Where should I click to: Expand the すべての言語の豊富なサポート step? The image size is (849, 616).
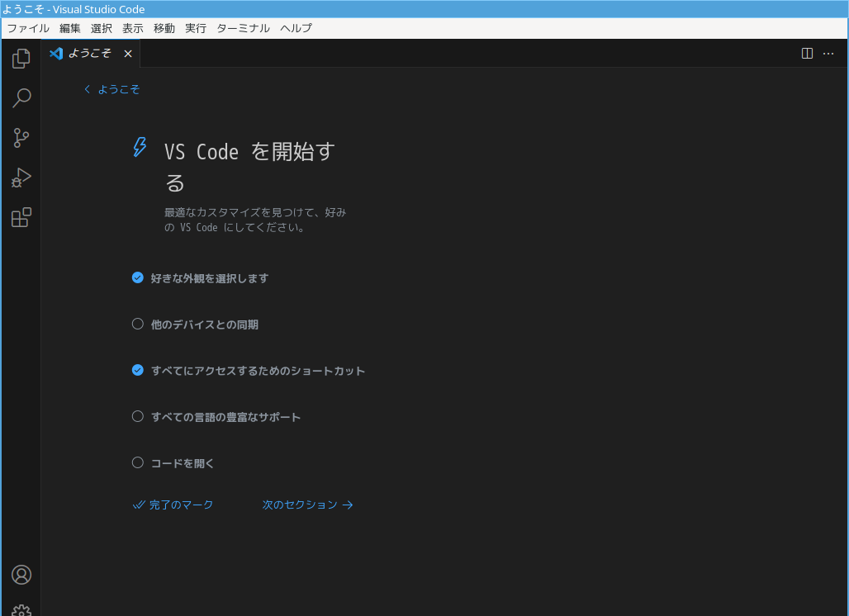tap(225, 417)
